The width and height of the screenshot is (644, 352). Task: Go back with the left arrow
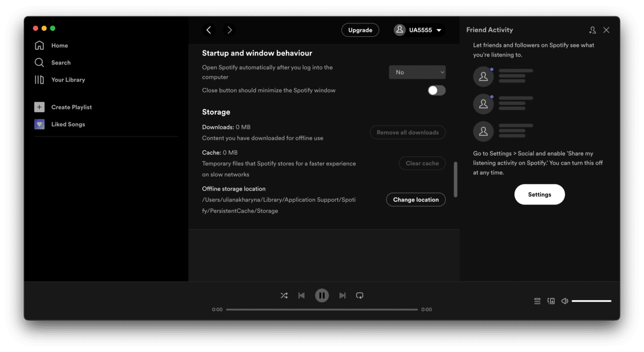click(x=209, y=30)
